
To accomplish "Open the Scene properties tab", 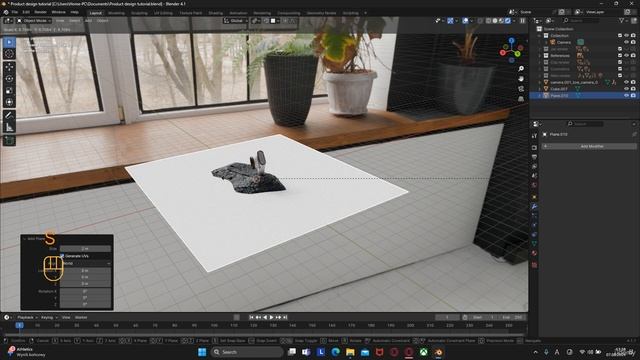I will click(534, 176).
